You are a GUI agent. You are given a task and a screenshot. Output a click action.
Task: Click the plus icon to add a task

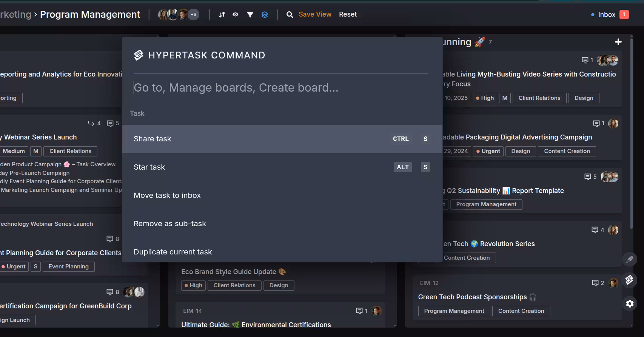pos(618,42)
